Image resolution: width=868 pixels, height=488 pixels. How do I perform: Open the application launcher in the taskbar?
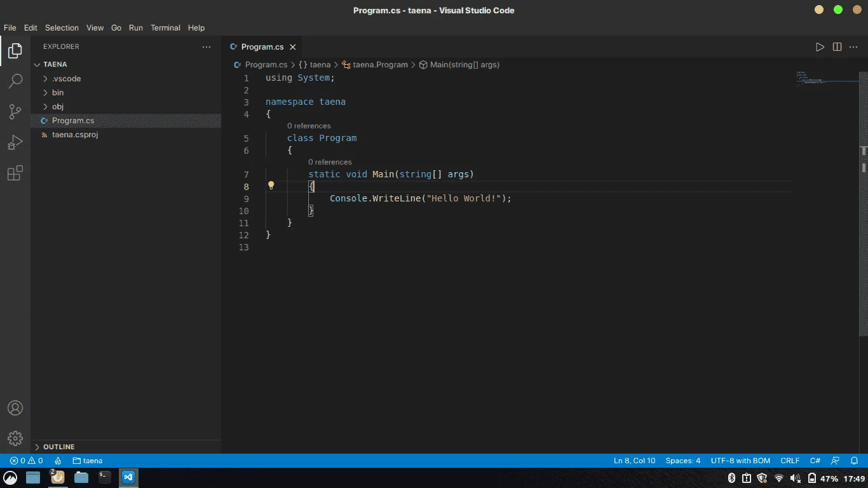coord(10,478)
